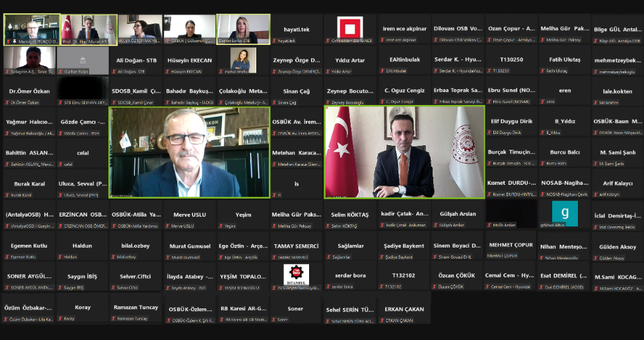Select OSBÜK Gülsemin video thumbnail

click(190, 29)
